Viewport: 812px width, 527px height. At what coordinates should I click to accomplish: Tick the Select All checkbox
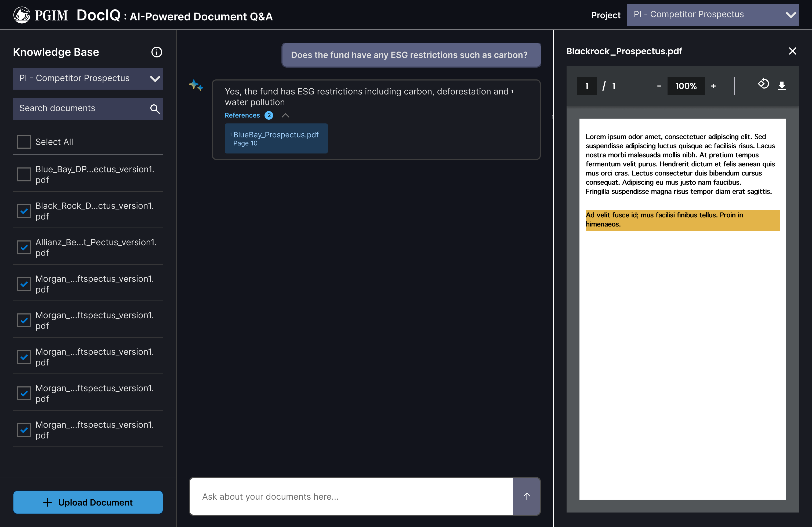(x=24, y=142)
